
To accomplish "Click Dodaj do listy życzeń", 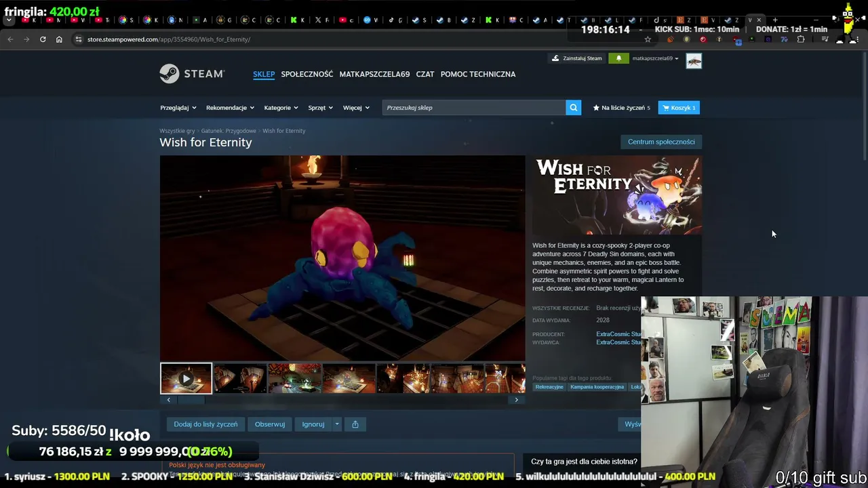I will pyautogui.click(x=205, y=424).
